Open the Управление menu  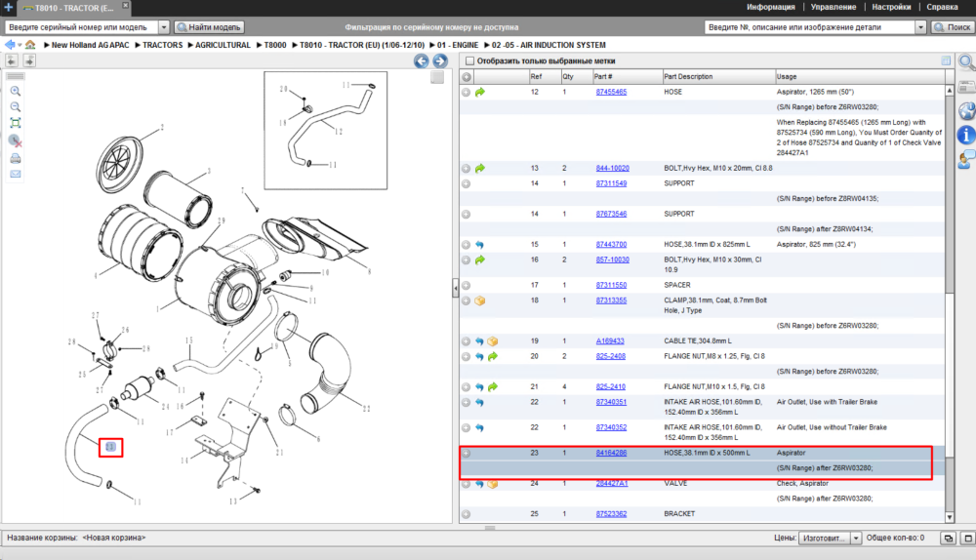pyautogui.click(x=833, y=8)
